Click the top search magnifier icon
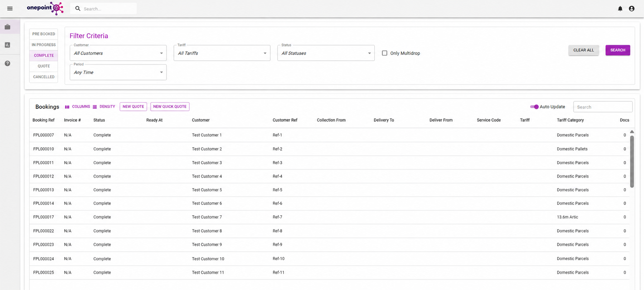Viewport: 644px width, 290px height. pyautogui.click(x=78, y=9)
